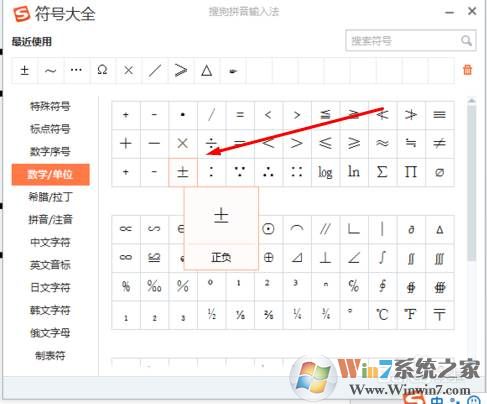Insert the ∂ partial derivative symbol
Viewport: 487px width, 404px height.
pyautogui.click(x=411, y=229)
